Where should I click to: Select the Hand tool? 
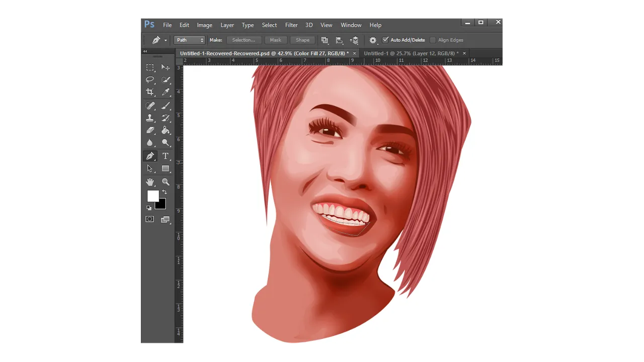[150, 182]
